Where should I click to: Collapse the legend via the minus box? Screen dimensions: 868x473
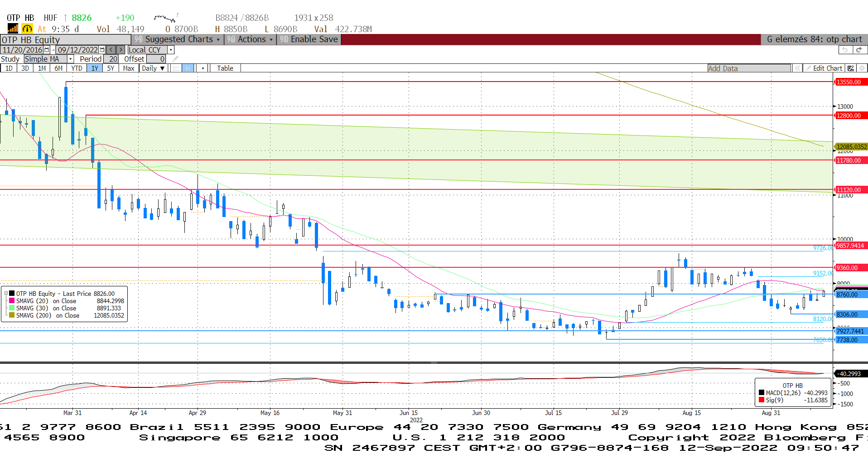[x=6, y=294]
